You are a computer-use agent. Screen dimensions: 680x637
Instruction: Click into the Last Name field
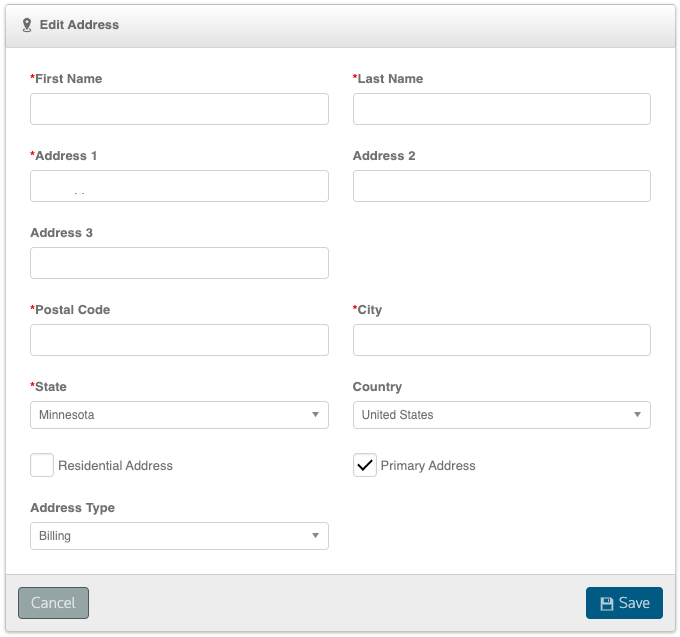[501, 109]
